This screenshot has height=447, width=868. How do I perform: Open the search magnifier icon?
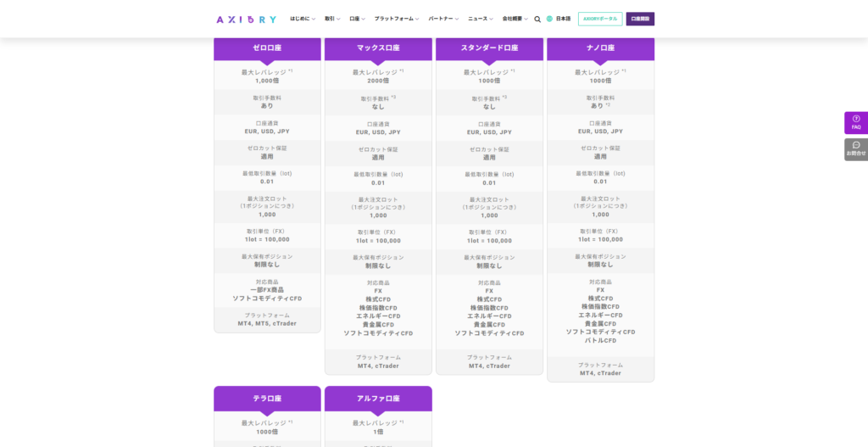click(537, 19)
